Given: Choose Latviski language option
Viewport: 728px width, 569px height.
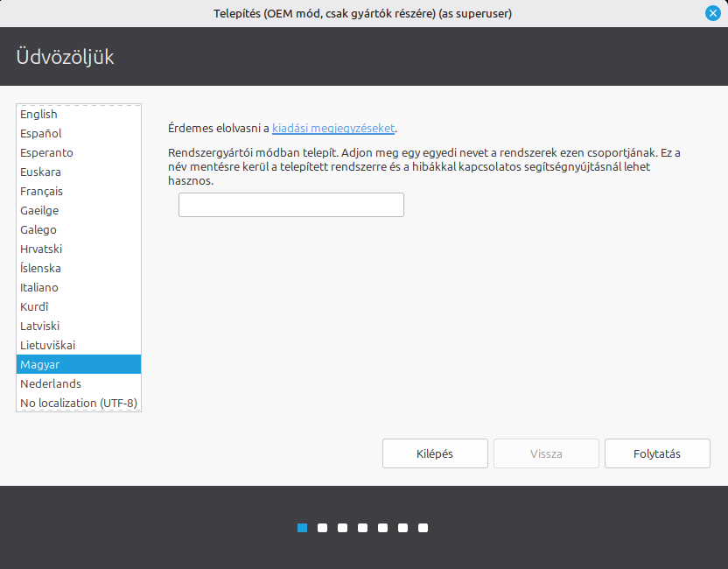Looking at the screenshot, I should coord(40,326).
